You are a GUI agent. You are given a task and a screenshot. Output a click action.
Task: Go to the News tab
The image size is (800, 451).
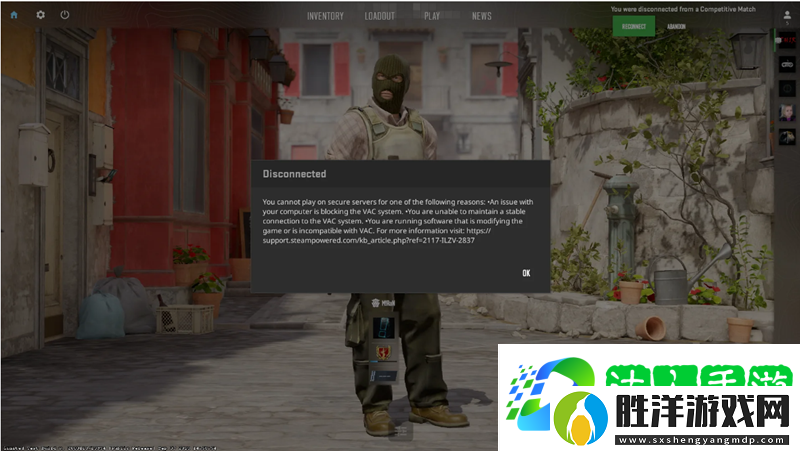click(x=482, y=16)
